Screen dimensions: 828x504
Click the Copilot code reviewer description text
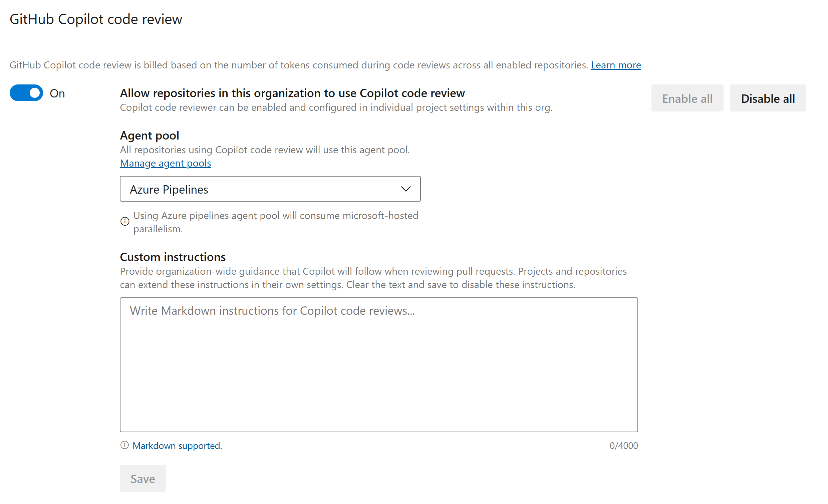(336, 107)
